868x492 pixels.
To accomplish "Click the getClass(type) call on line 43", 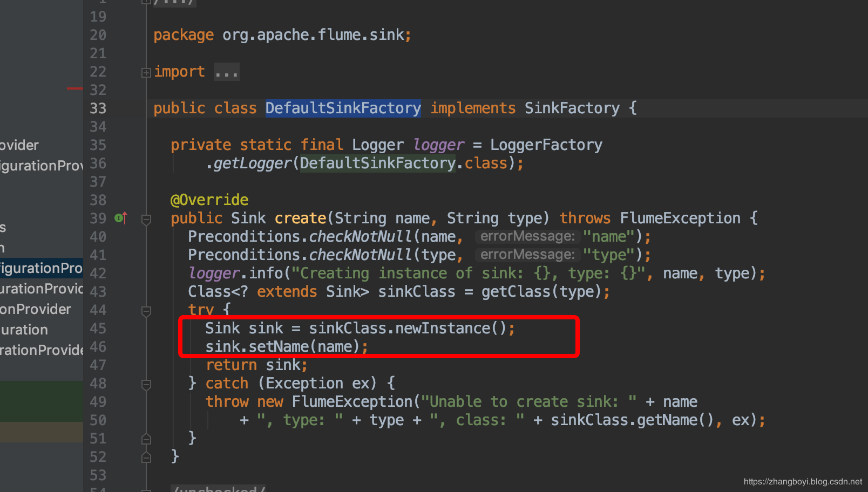I will (x=541, y=291).
